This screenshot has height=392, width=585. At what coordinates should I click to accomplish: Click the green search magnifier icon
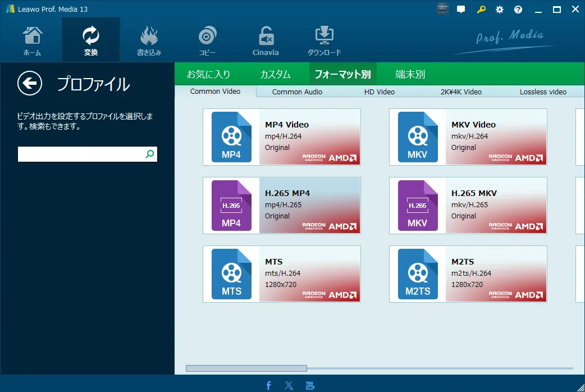click(150, 154)
